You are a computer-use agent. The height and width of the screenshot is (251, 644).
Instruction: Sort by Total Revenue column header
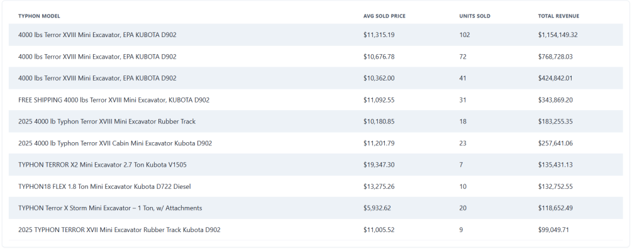click(558, 16)
